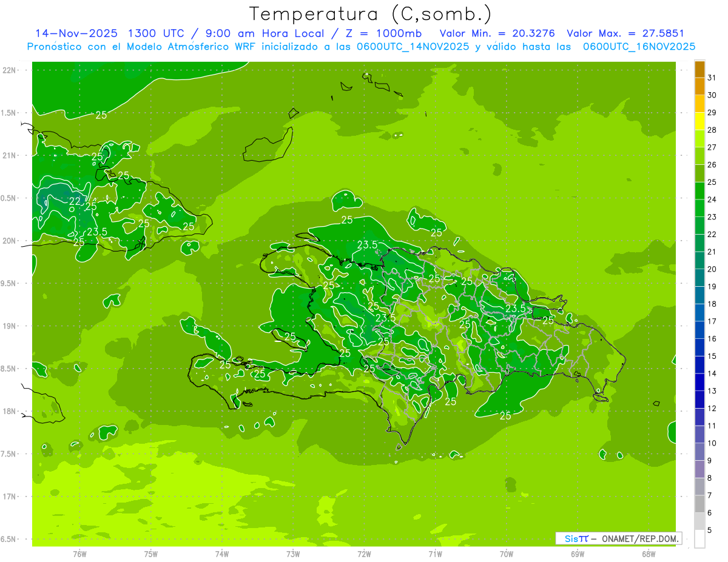This screenshot has width=728, height=562.
Task: Click the dark blue colorbar segment between 13 and 14
Action: pyautogui.click(x=699, y=383)
